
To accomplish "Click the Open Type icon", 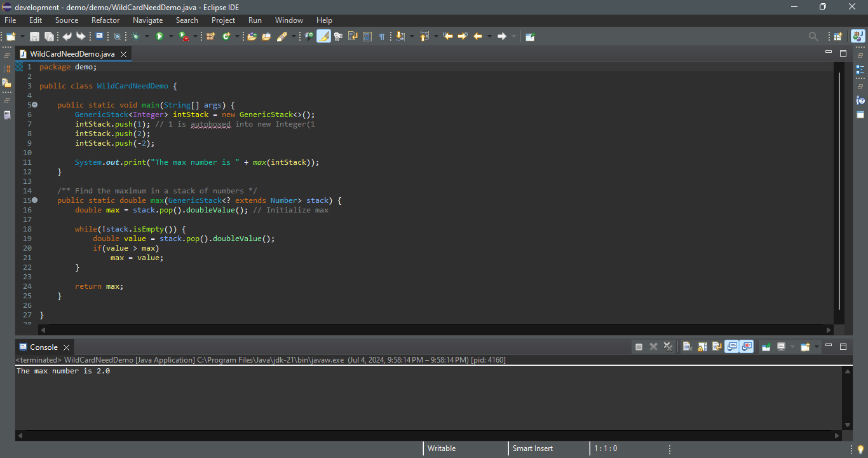I will (x=252, y=36).
